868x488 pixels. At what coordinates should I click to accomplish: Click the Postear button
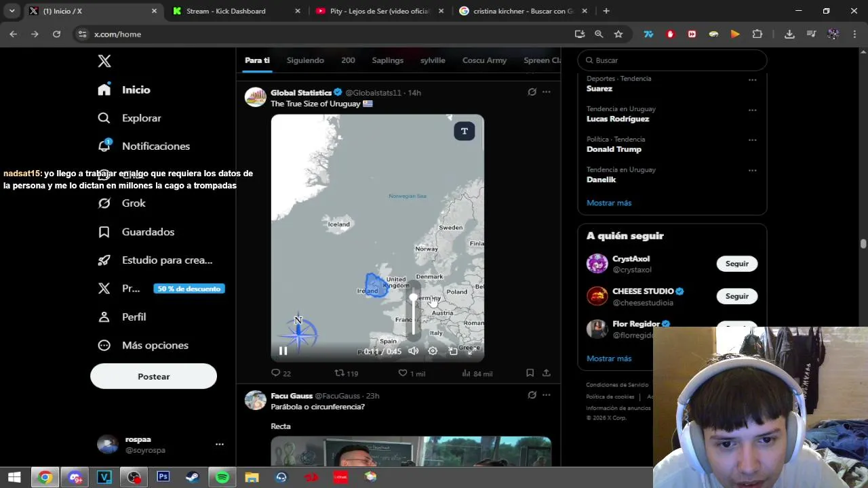point(153,377)
